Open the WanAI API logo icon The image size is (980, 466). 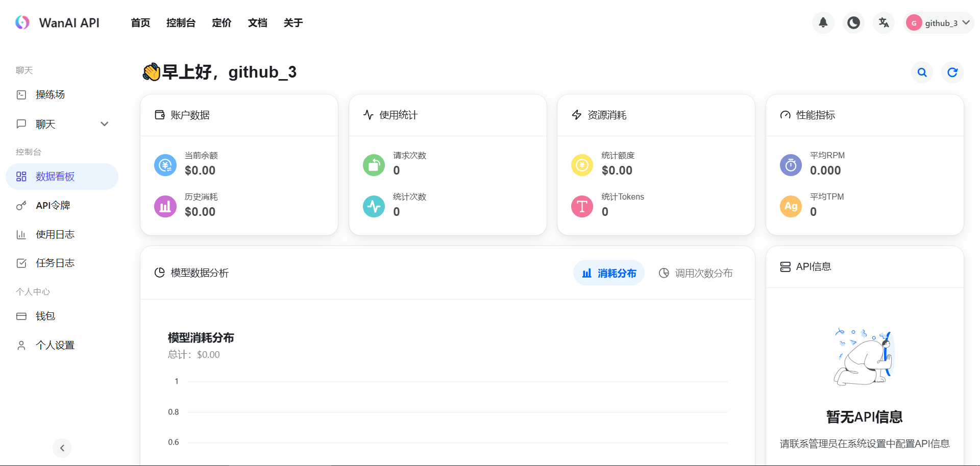click(x=22, y=22)
